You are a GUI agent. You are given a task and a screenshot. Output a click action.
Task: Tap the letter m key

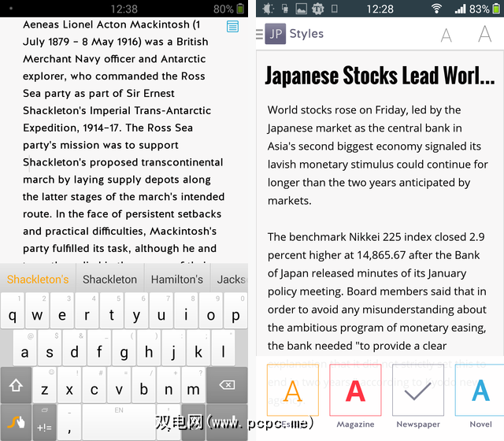(193, 385)
